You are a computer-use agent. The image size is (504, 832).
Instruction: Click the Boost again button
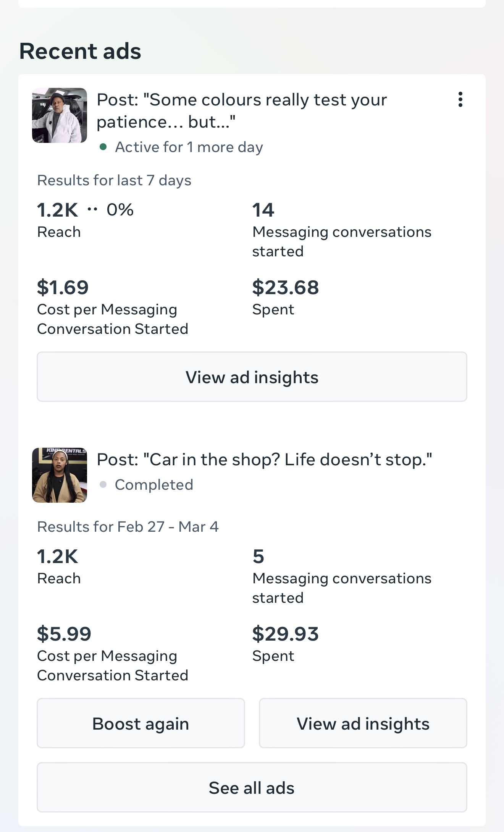141,724
